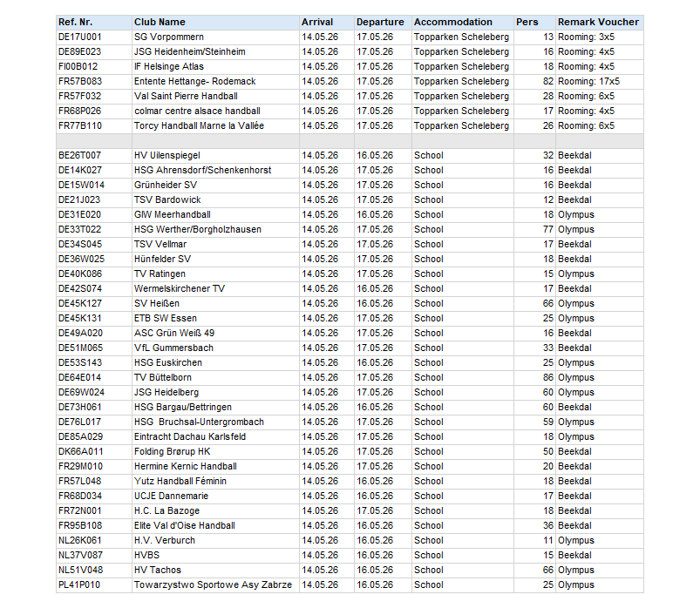700x608 pixels.
Task: Select Torcy Handball Marne la Vallée
Action: 215,125
